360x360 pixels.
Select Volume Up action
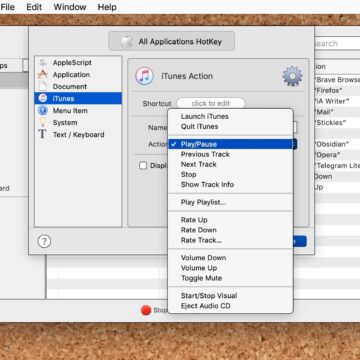(230, 268)
